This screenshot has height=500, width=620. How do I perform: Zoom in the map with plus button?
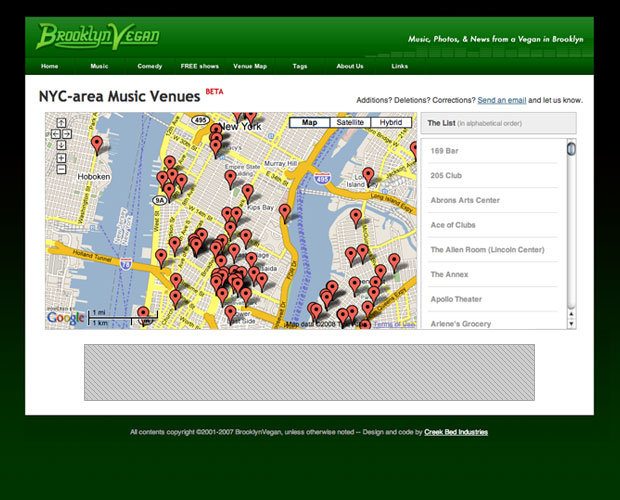click(61, 158)
